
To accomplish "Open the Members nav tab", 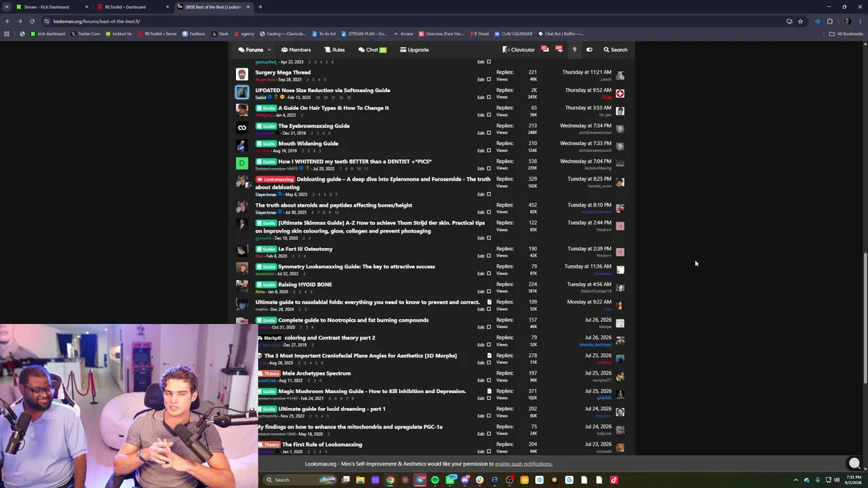I will (x=296, y=49).
